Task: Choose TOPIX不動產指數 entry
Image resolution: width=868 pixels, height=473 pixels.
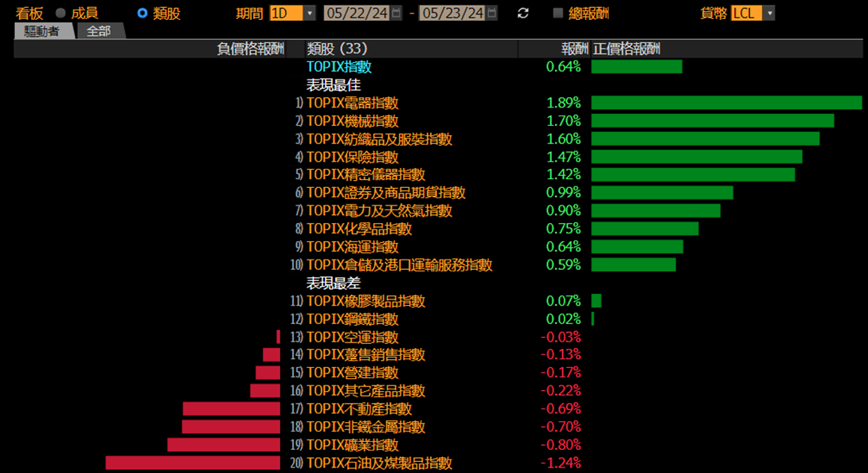Action: click(x=359, y=408)
